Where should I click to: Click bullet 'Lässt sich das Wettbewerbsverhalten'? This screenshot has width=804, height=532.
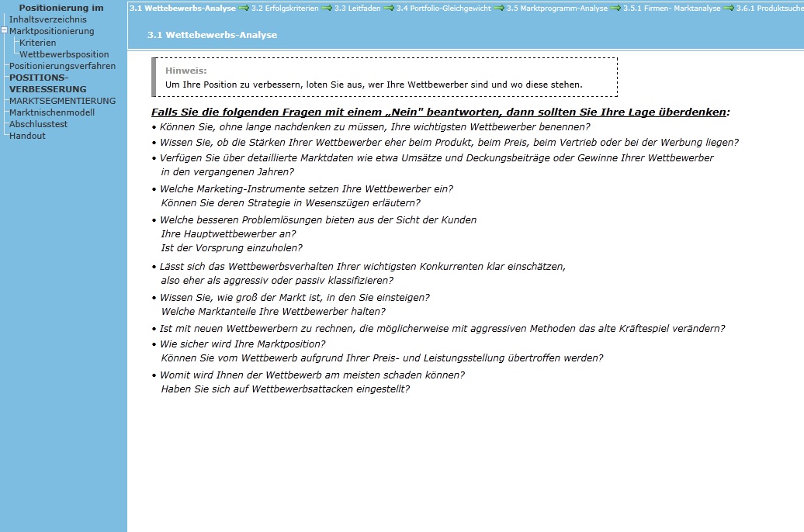pyautogui.click(x=362, y=267)
